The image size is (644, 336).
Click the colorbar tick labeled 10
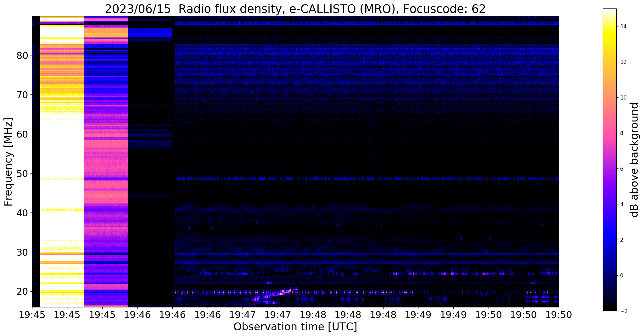tap(623, 98)
